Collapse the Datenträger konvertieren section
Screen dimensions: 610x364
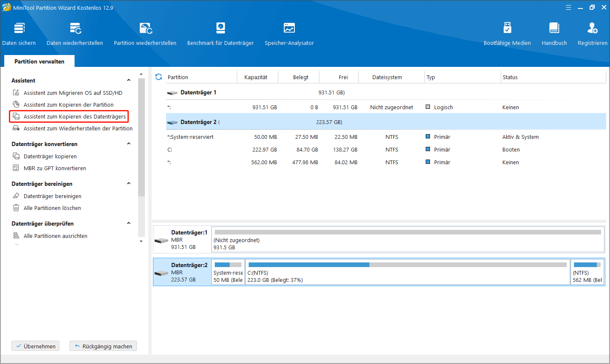tap(129, 143)
